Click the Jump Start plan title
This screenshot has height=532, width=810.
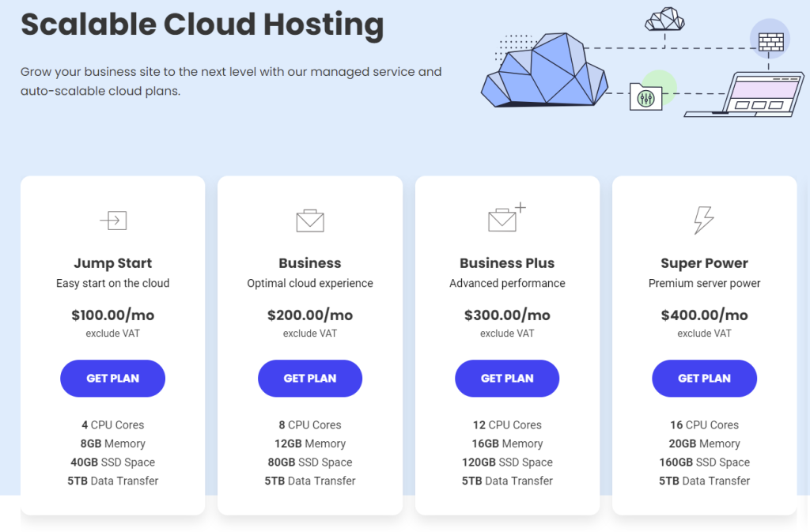coord(113,263)
